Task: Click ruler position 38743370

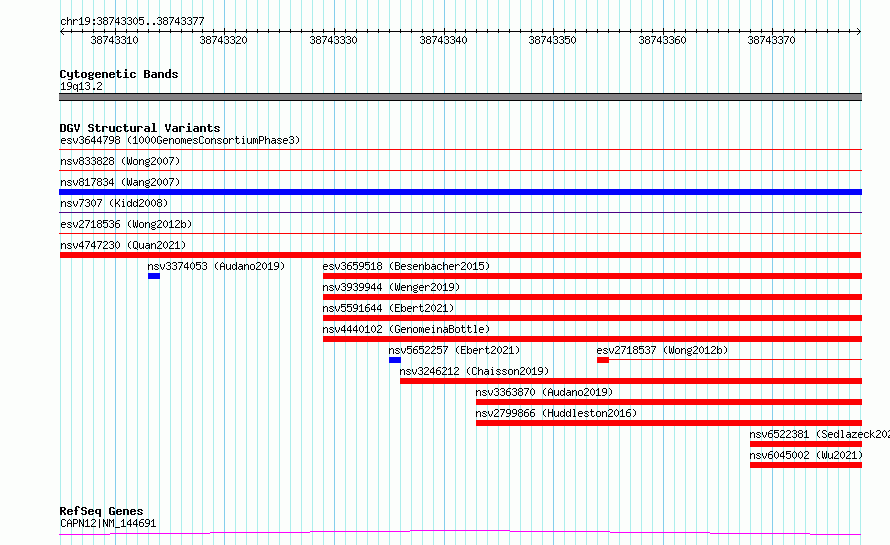Action: [x=771, y=40]
